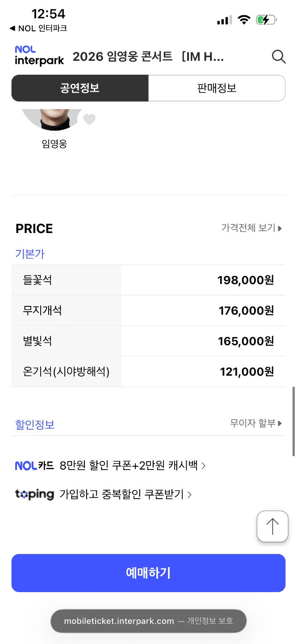Expand 가격전체 보기 price list

[252, 228]
